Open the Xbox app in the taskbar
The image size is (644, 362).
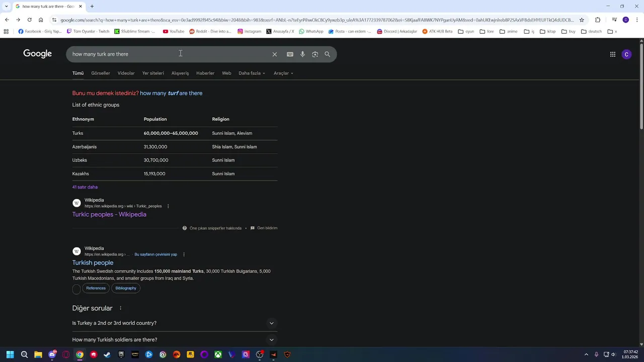(218, 354)
